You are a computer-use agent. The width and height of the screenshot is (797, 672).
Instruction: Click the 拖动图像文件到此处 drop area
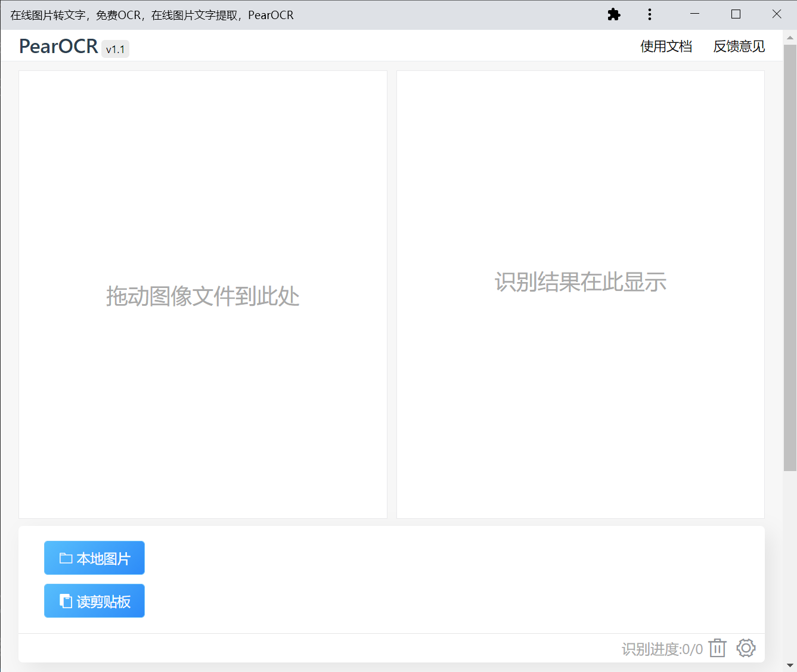[203, 295]
